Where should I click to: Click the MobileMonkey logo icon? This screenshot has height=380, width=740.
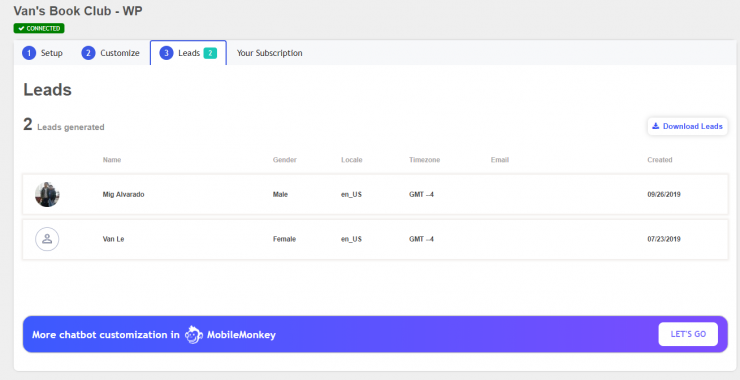tap(193, 335)
